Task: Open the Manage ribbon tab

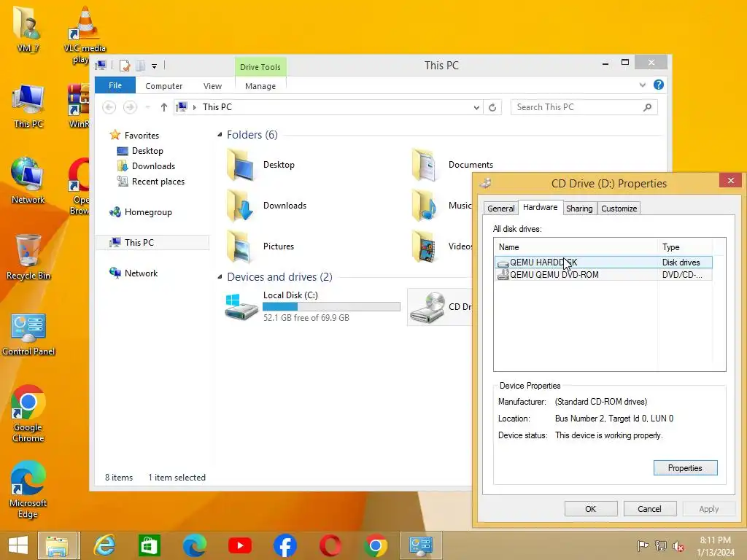Action: (x=260, y=86)
